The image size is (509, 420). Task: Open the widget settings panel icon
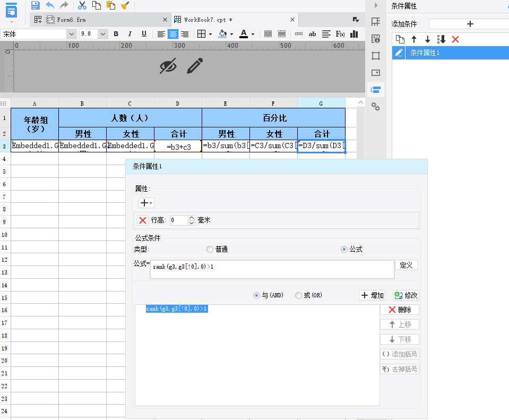point(376,73)
